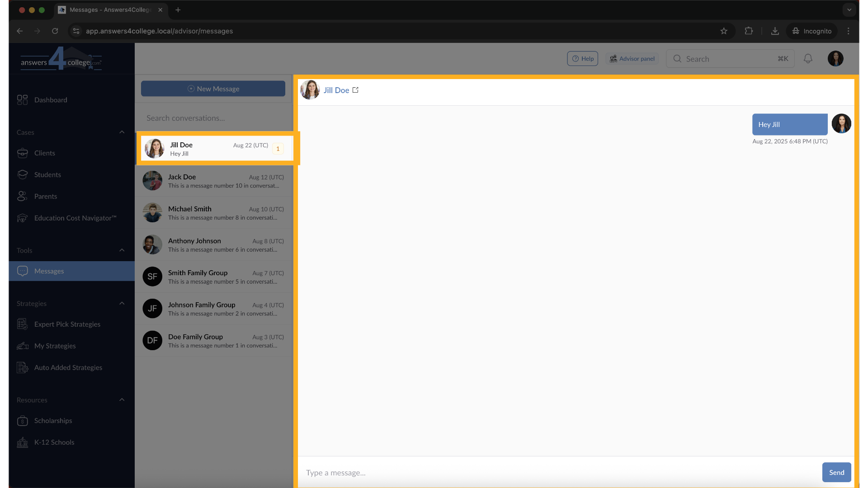
Task: Open the Dashboard icon in sidebar
Action: click(22, 100)
